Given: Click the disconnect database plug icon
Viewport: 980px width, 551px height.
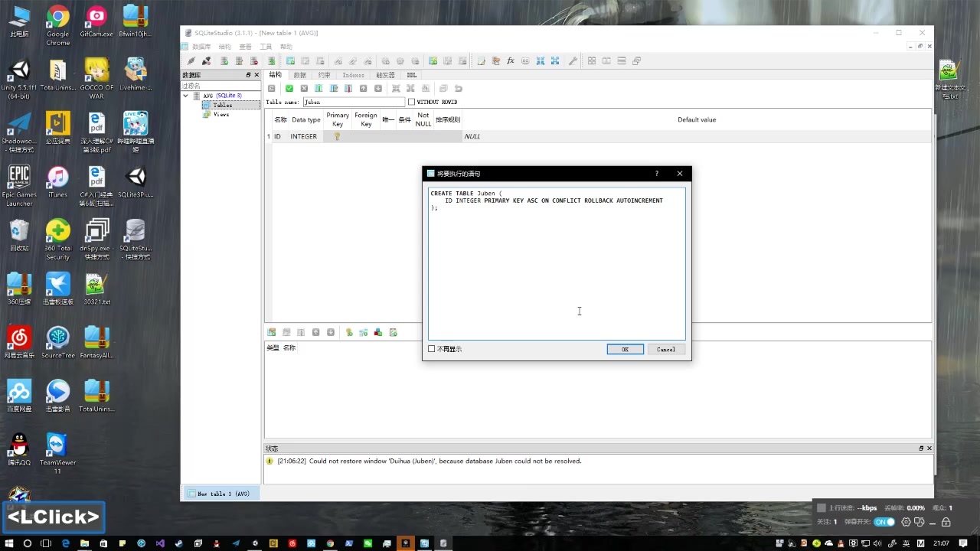Looking at the screenshot, I should (x=206, y=61).
